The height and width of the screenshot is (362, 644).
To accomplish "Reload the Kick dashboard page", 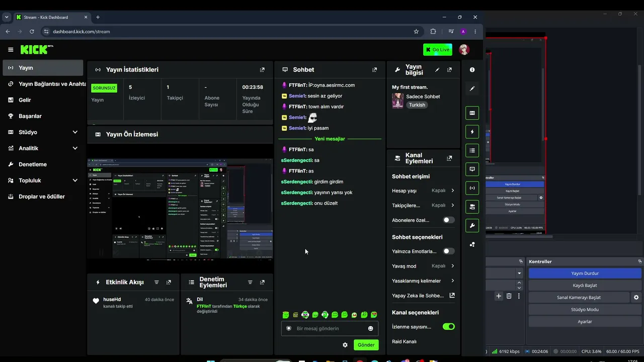I will pos(32,32).
